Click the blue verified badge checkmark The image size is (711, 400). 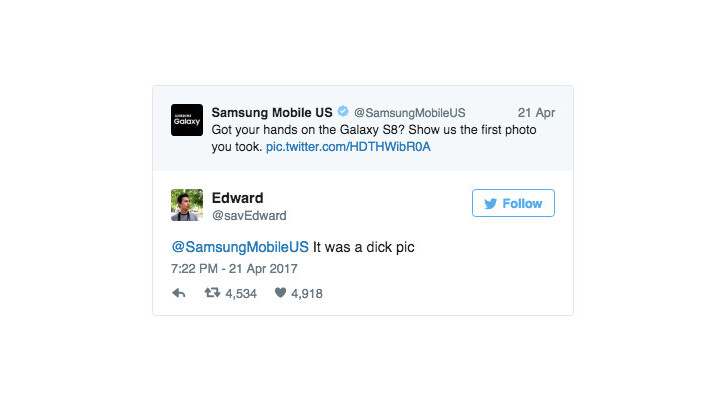pyautogui.click(x=343, y=111)
